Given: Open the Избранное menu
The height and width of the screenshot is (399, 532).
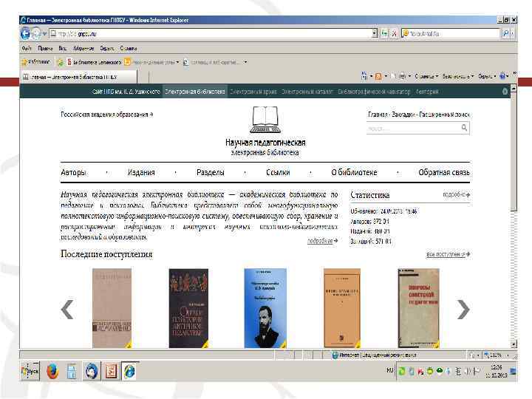Looking at the screenshot, I should [83, 48].
